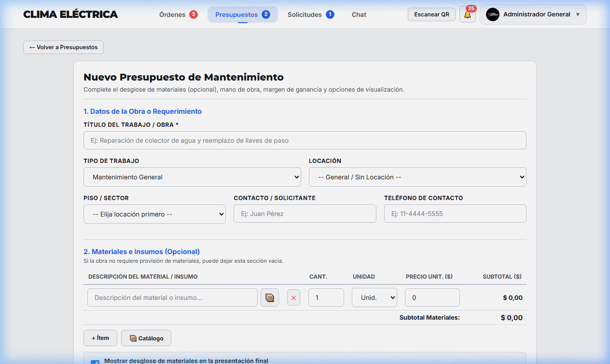The image size is (610, 364).
Task: Select the Unidad dropdown showing Unid.
Action: click(374, 297)
